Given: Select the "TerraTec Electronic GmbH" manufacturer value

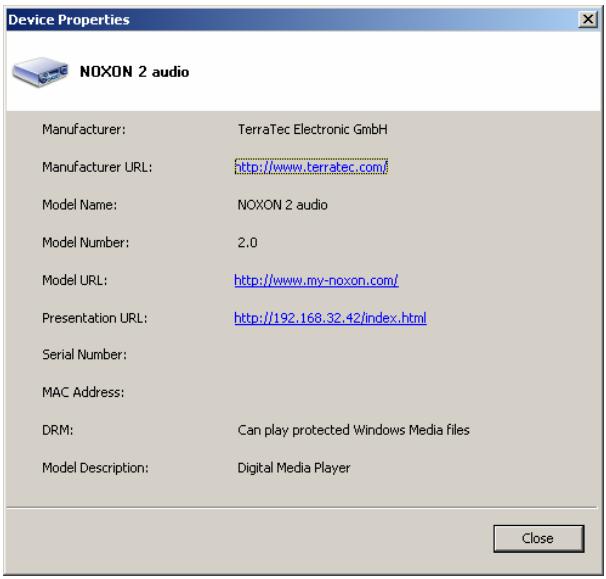Looking at the screenshot, I should tap(312, 129).
